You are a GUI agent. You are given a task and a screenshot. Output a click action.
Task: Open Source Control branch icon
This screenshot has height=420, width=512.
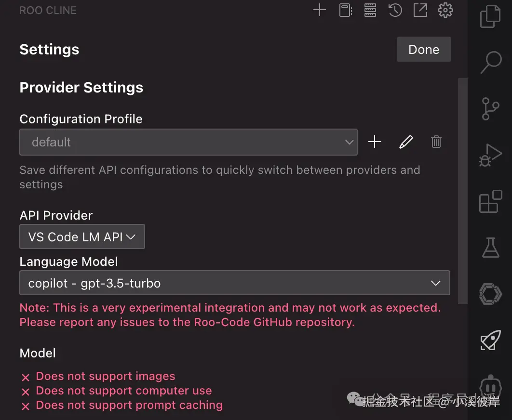tap(490, 109)
